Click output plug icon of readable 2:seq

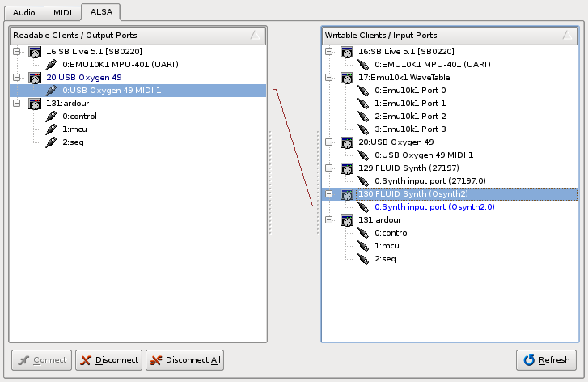click(x=51, y=142)
